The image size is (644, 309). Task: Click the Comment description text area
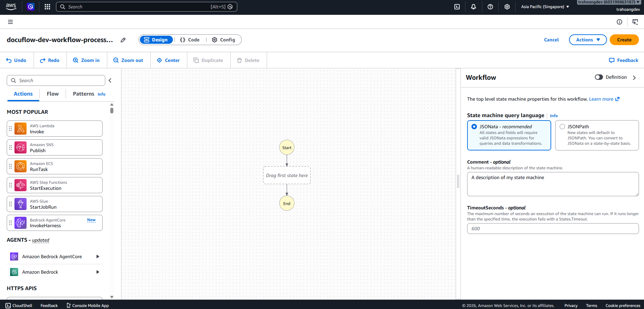[x=553, y=184]
